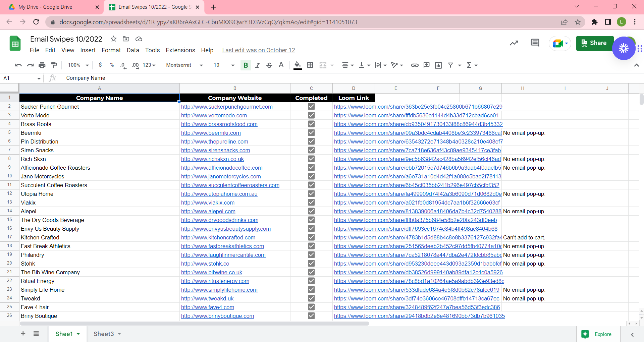Screen dimensions: 644x342
Task: Toggle Completed checkbox for Ritual Energy
Action: coord(311,281)
